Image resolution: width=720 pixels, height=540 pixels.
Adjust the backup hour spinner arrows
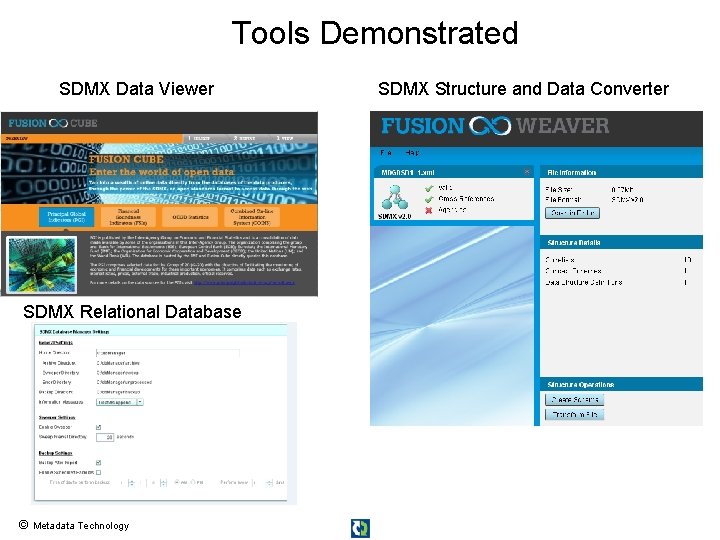coord(132,483)
